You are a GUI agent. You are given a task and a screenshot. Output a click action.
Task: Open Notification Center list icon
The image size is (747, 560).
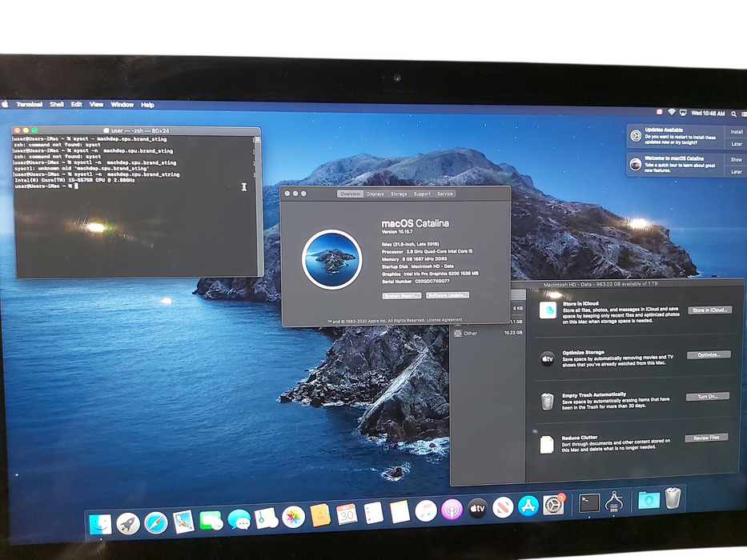[744, 114]
